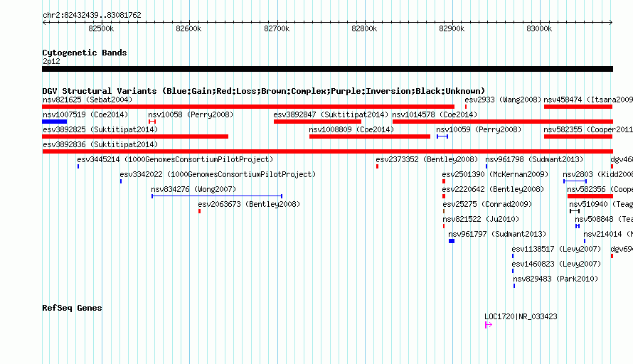The height and width of the screenshot is (364, 633).
Task: Click the nsv821522 (Ju2010) label
Action: click(481, 219)
